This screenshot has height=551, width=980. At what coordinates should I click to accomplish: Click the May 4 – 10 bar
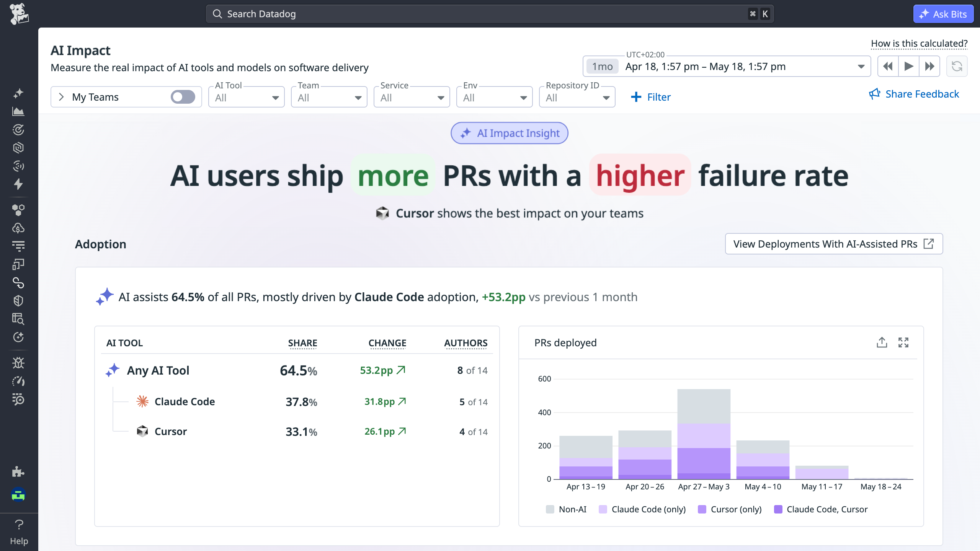coord(763,460)
